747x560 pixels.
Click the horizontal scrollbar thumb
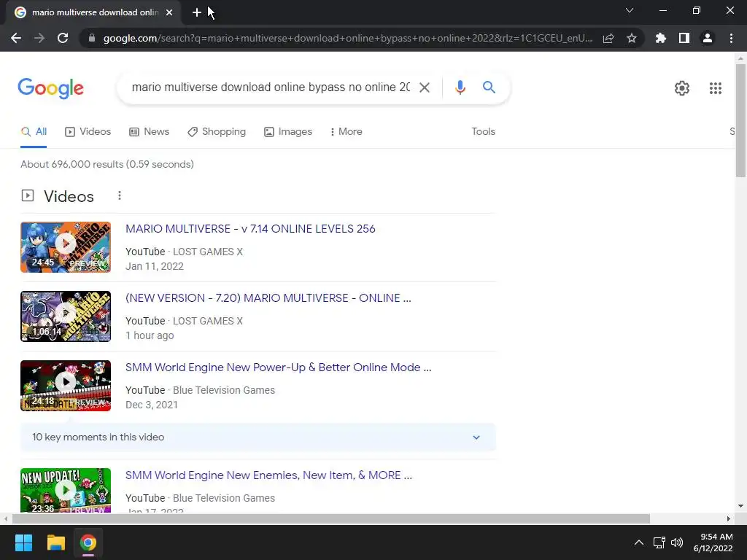click(x=331, y=518)
